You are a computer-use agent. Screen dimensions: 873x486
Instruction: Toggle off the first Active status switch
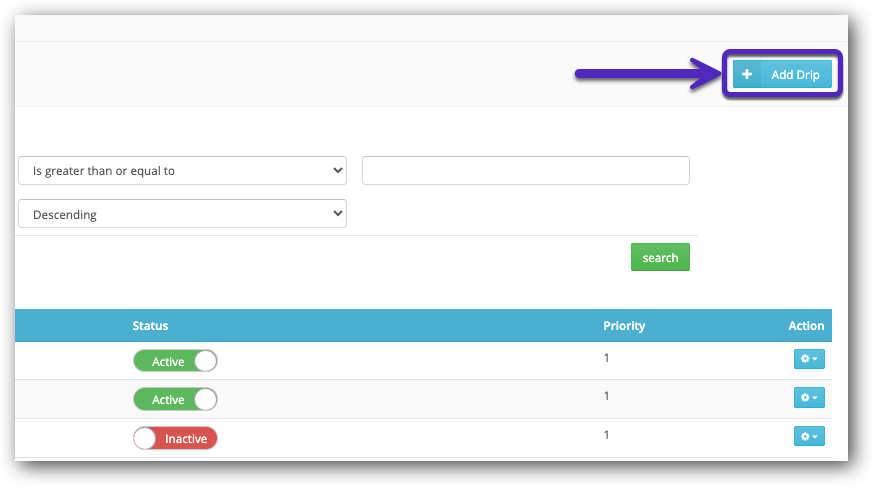pos(175,361)
